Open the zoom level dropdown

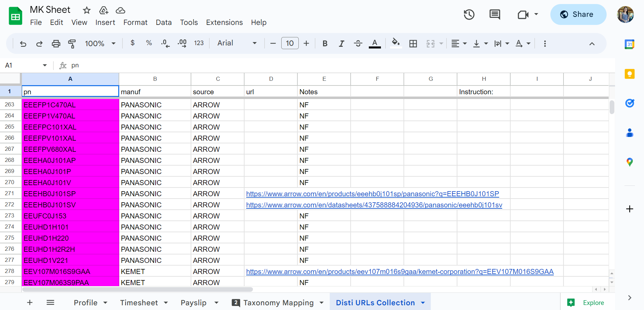pyautogui.click(x=100, y=43)
